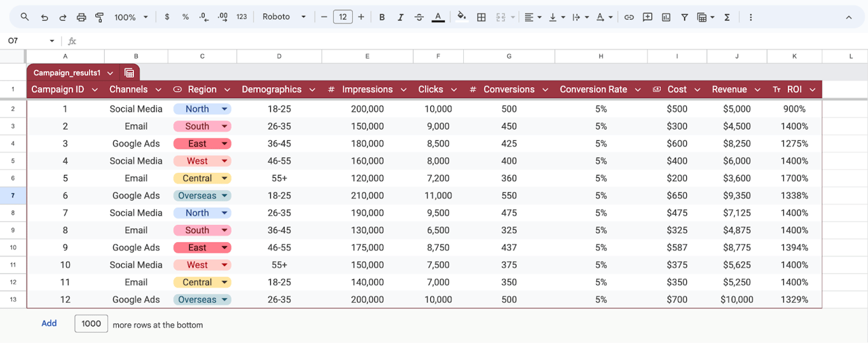Open the Roboto font dropdown
Viewport: 868px width, 343px height.
284,17
